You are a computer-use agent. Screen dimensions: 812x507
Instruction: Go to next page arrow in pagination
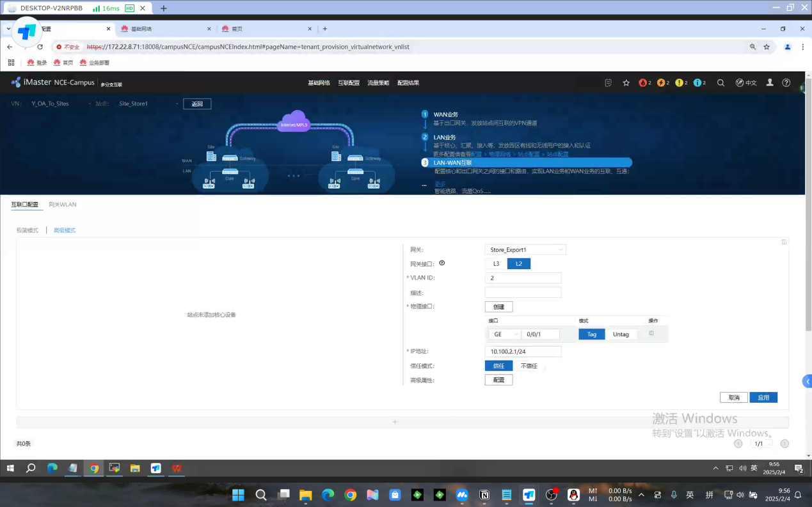click(x=784, y=444)
